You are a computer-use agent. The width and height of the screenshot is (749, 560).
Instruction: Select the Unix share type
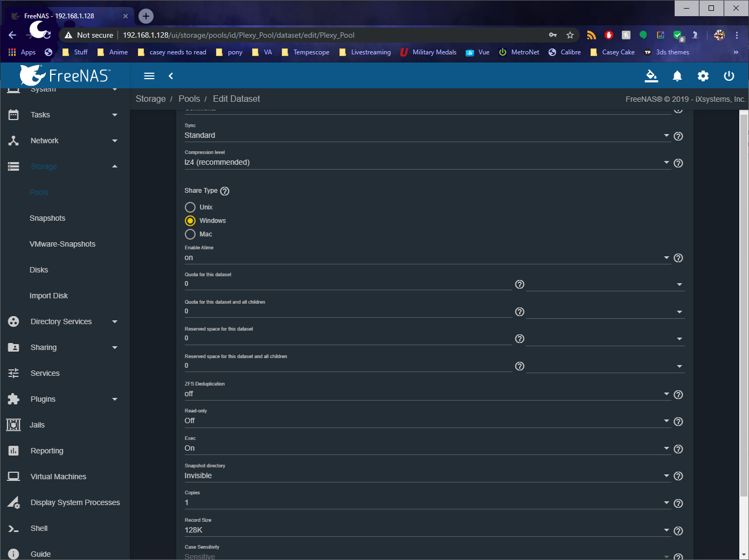click(190, 207)
